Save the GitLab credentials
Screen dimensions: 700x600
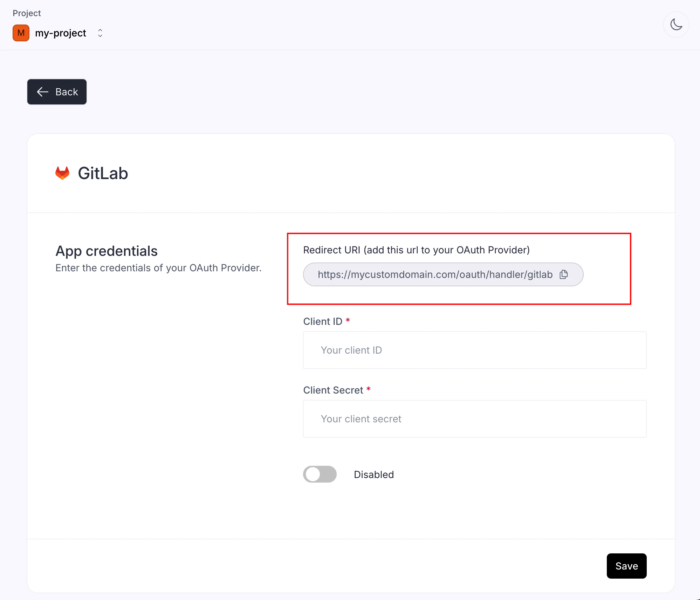pyautogui.click(x=626, y=566)
